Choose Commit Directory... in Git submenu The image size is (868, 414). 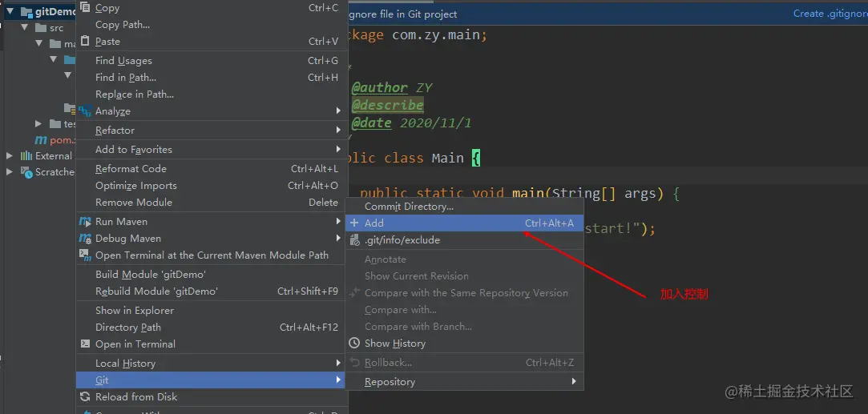point(464,207)
